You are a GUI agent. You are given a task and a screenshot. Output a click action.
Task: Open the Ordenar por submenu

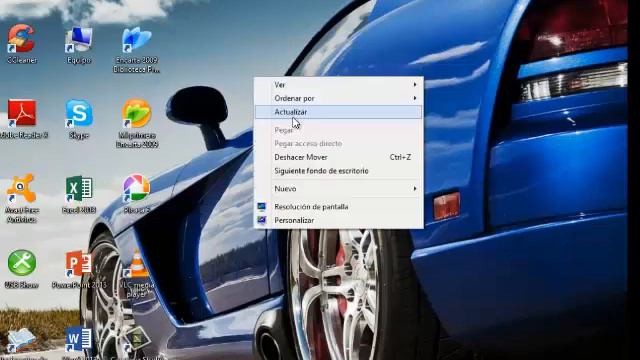pos(338,98)
